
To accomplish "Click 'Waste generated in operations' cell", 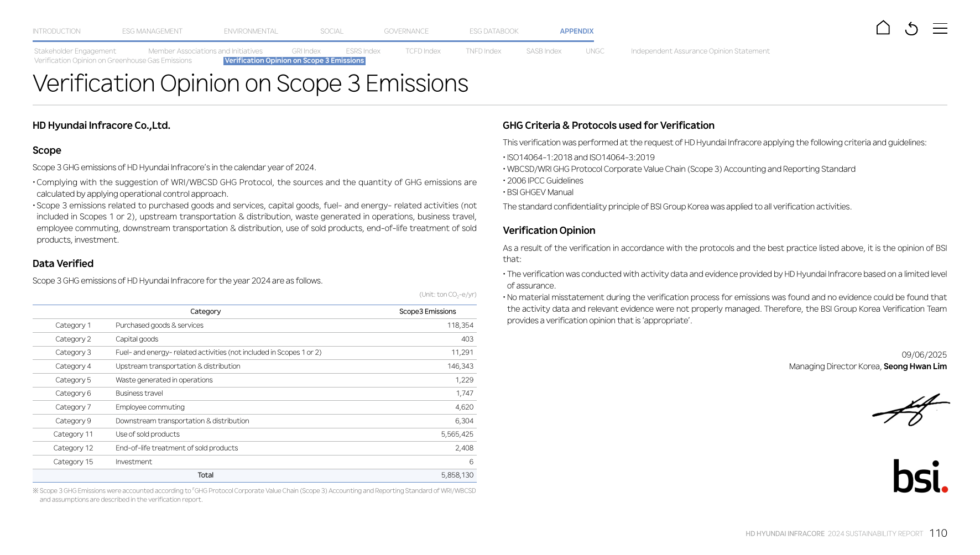I will 164,380.
